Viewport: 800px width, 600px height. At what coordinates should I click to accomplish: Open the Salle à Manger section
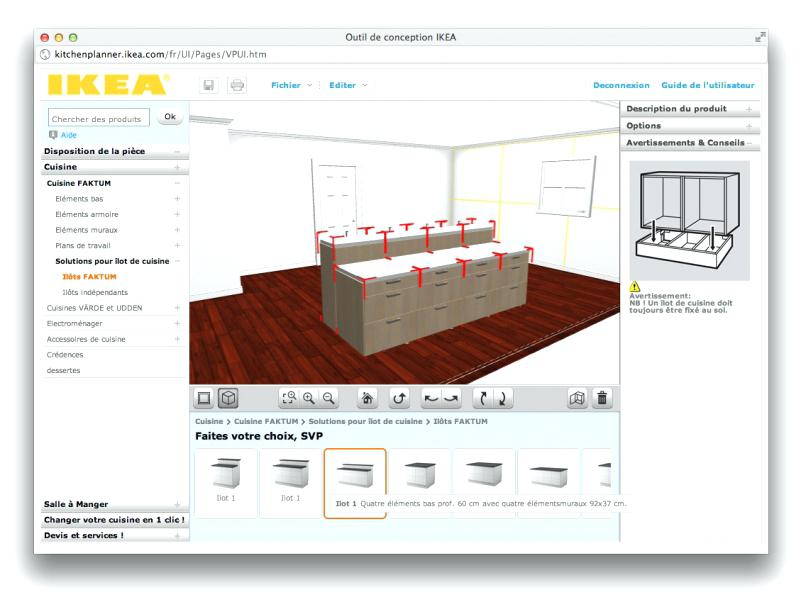point(115,504)
